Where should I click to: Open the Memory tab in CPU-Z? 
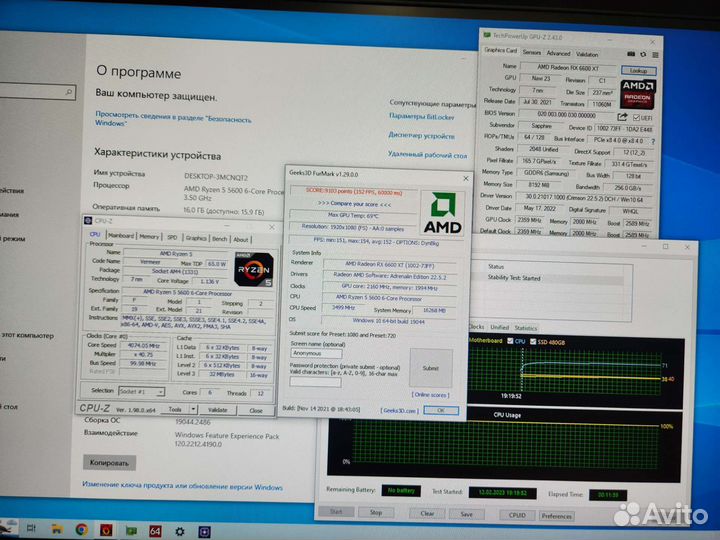(149, 236)
